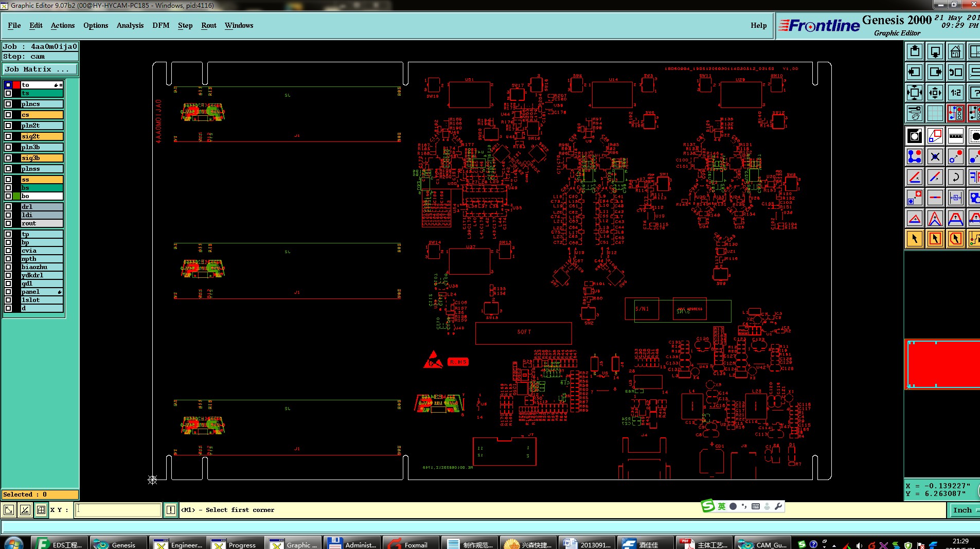Toggle display checkbox for layer cs
The height and width of the screenshot is (549, 980).
(x=8, y=115)
